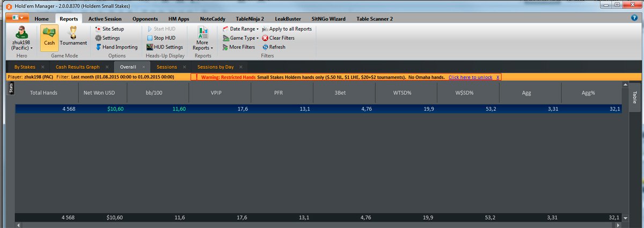Select the Overall report tab
The height and width of the screenshot is (228, 644).
pos(128,67)
